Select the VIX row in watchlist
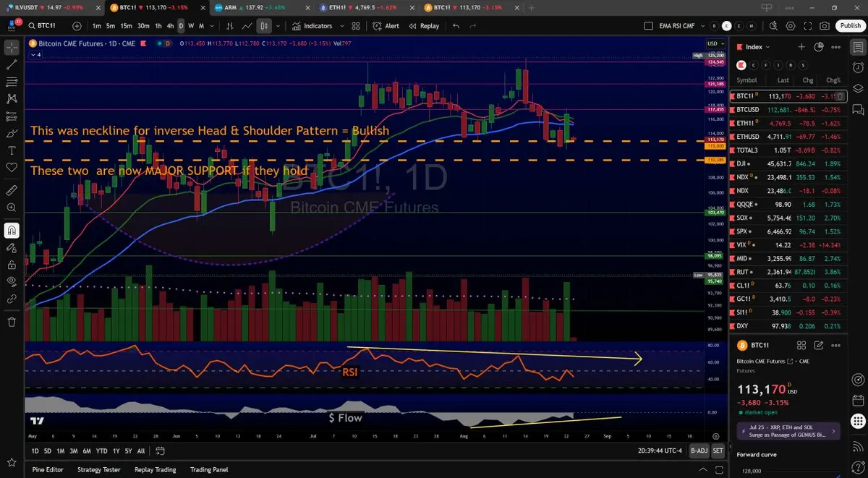Screen dimensions: 868x478 point(789,245)
